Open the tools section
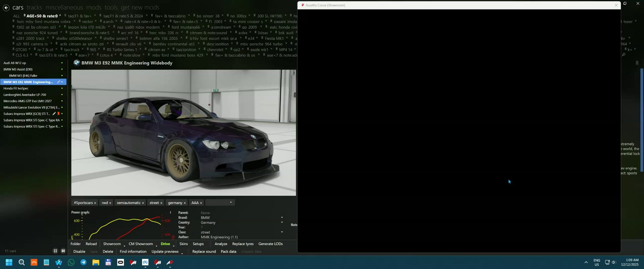 pyautogui.click(x=111, y=7)
